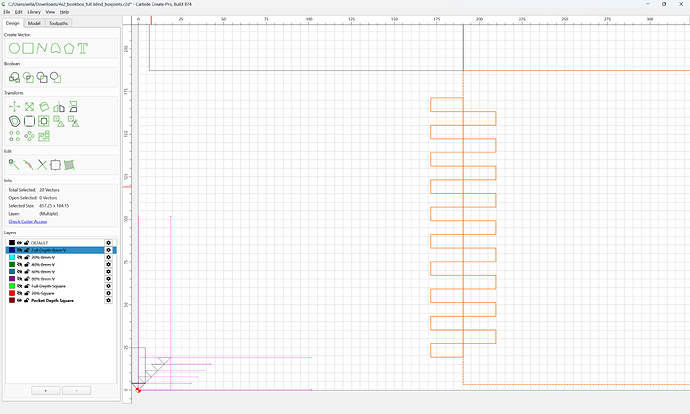
Task: Click the Boolean Union icon
Action: point(14,78)
